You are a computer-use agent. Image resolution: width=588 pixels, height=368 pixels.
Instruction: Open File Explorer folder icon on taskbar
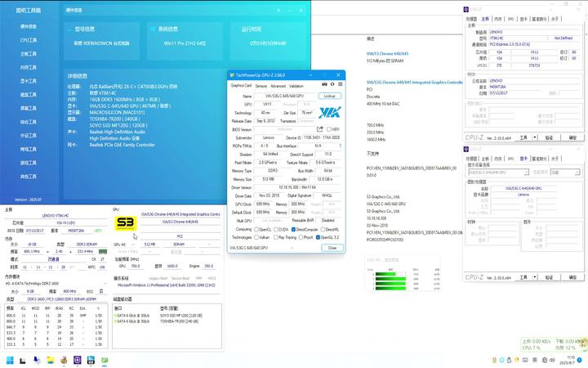[51, 361]
